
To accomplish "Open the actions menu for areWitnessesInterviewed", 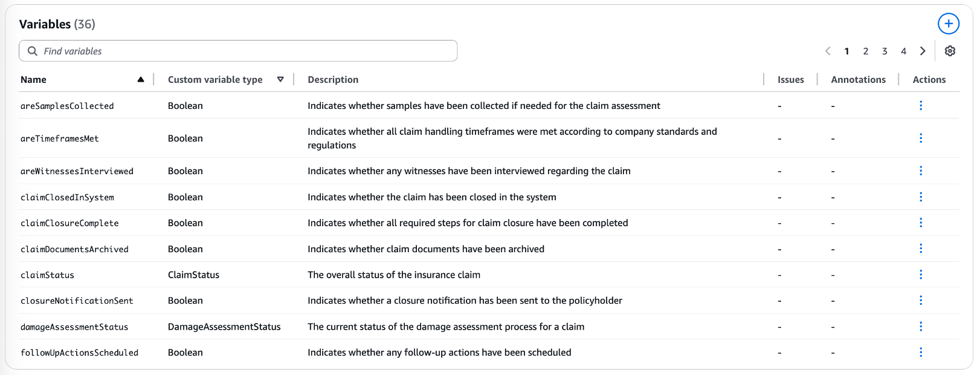I will pos(921,171).
